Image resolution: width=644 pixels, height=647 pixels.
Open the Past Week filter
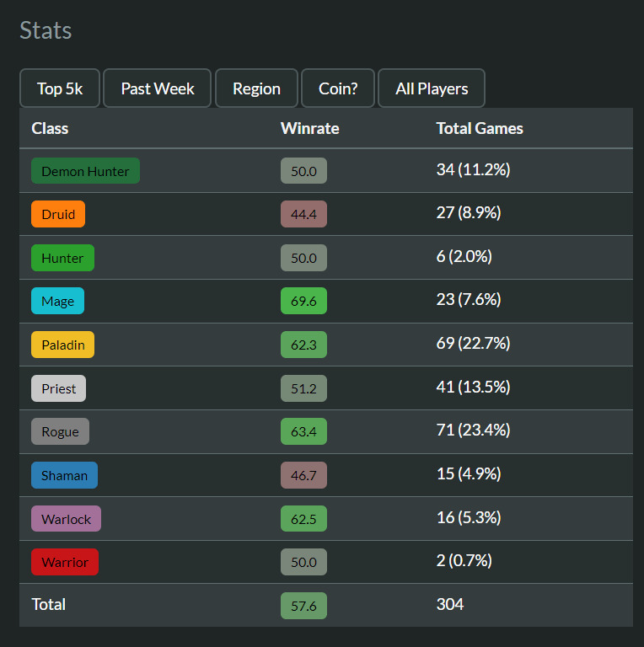pyautogui.click(x=158, y=88)
